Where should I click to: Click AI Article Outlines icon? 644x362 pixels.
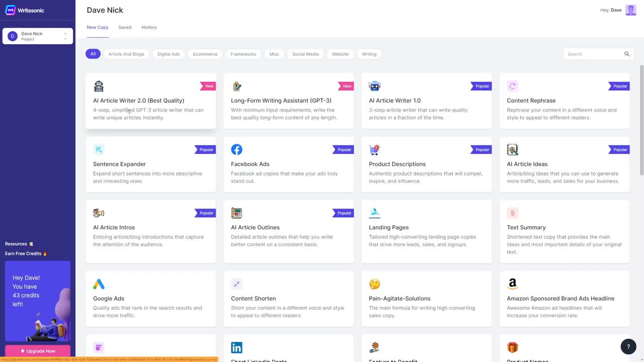click(236, 213)
